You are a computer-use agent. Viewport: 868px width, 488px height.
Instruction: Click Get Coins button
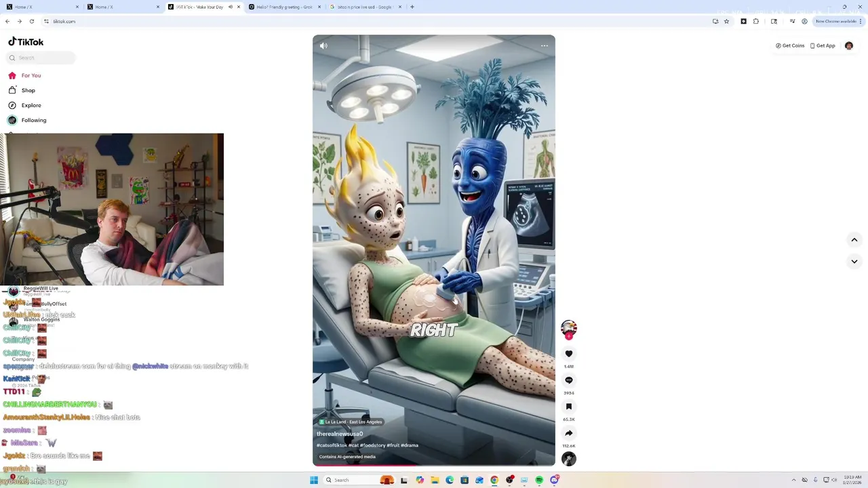tap(790, 45)
